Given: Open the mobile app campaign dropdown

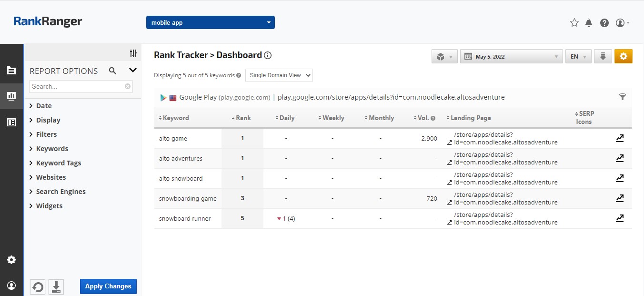Looking at the screenshot, I should 211,22.
